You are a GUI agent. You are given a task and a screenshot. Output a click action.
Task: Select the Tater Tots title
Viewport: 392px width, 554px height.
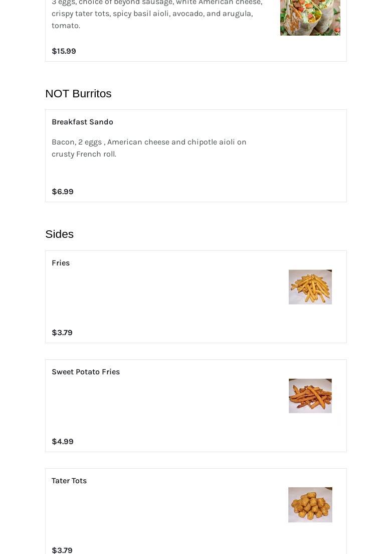tap(69, 481)
